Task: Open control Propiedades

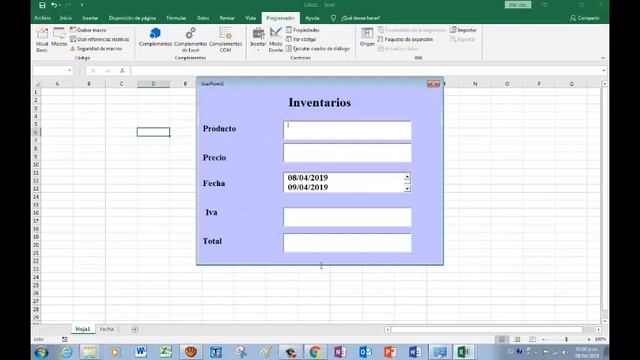Action: [x=302, y=30]
